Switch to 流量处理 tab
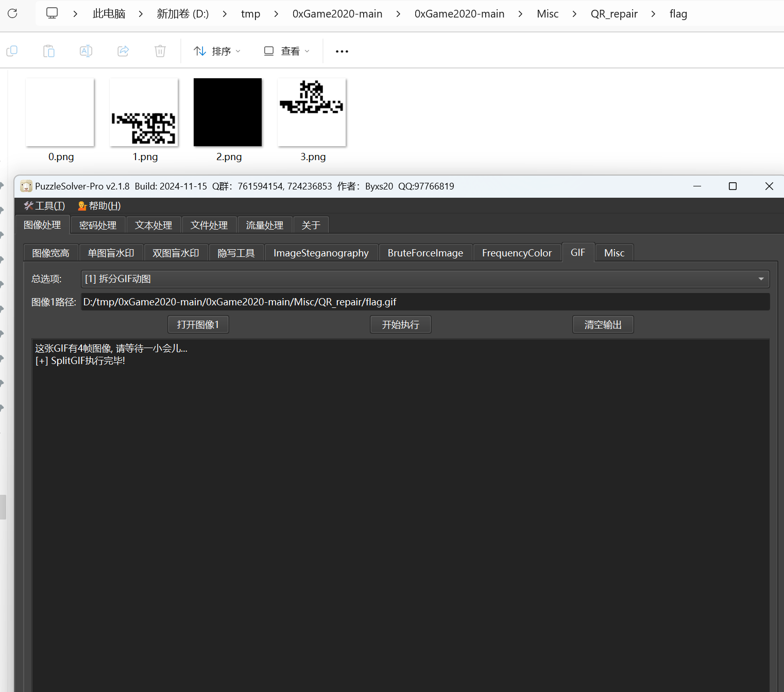The height and width of the screenshot is (692, 784). coord(265,226)
